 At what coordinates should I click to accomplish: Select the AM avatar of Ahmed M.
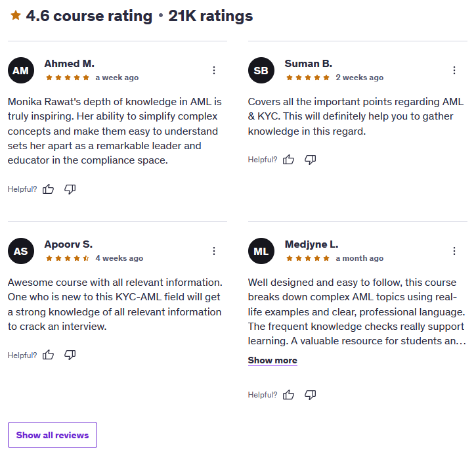[x=21, y=70]
